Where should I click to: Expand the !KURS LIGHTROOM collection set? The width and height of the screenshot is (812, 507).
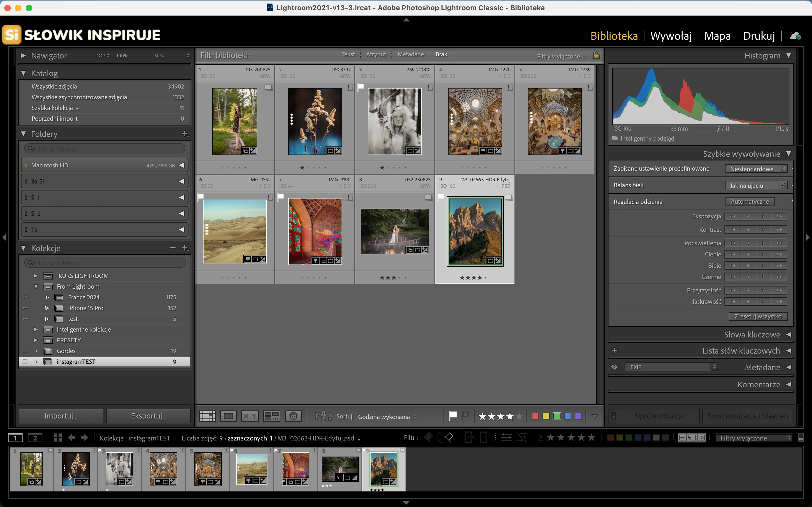pyautogui.click(x=36, y=276)
